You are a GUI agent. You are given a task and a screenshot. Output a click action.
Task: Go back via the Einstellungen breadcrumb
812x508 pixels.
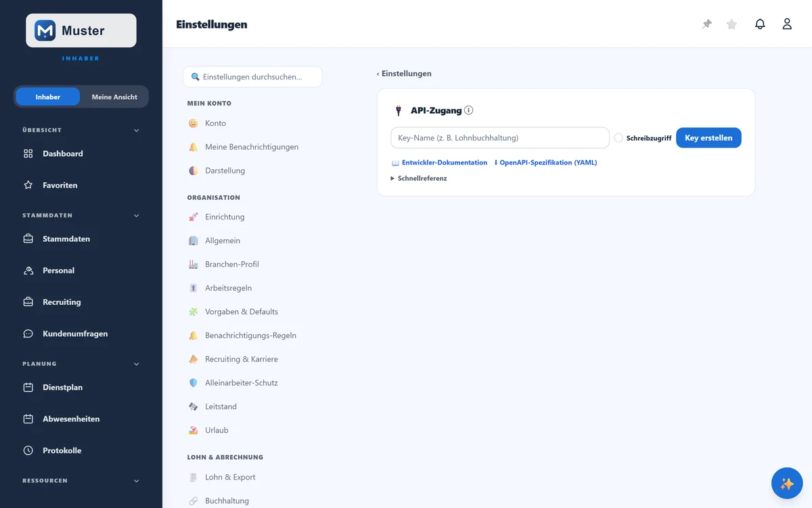coord(404,74)
